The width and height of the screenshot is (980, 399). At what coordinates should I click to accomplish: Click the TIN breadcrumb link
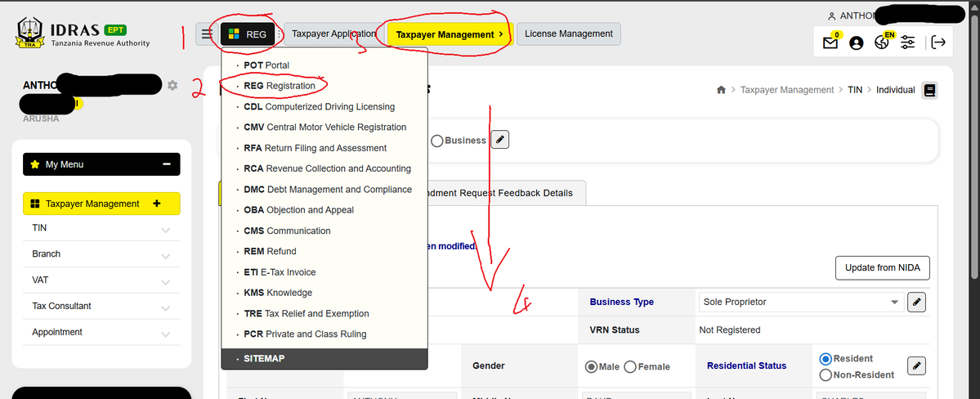pos(855,90)
